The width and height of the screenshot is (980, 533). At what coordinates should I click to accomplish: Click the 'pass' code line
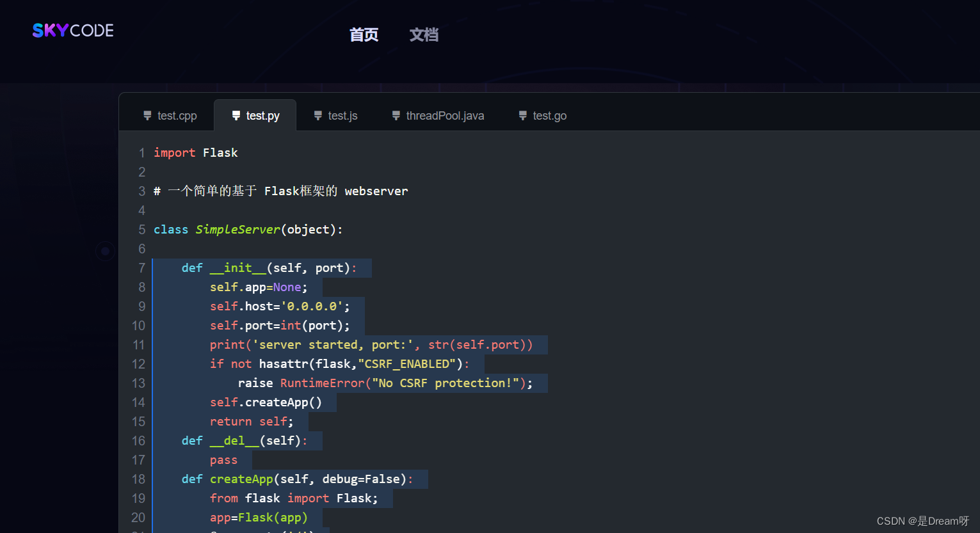223,460
